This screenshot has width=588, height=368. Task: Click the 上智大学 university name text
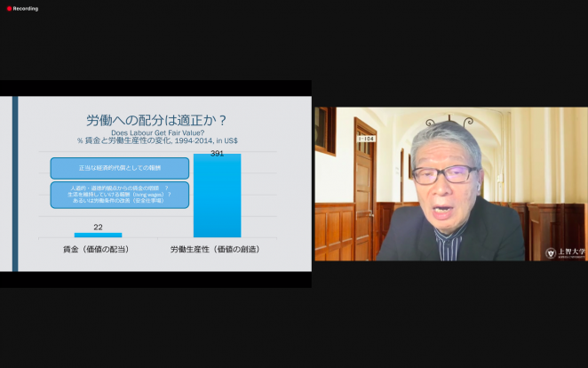[x=568, y=253]
